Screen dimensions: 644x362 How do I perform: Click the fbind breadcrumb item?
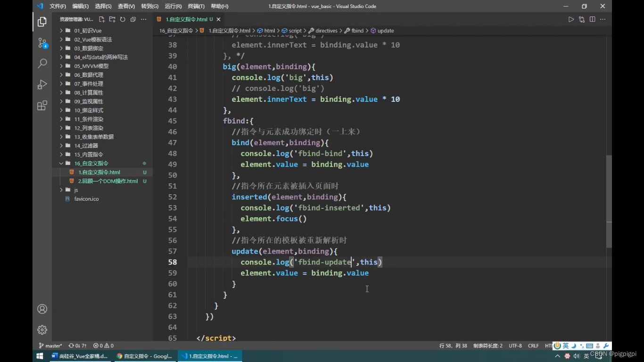[x=354, y=31]
